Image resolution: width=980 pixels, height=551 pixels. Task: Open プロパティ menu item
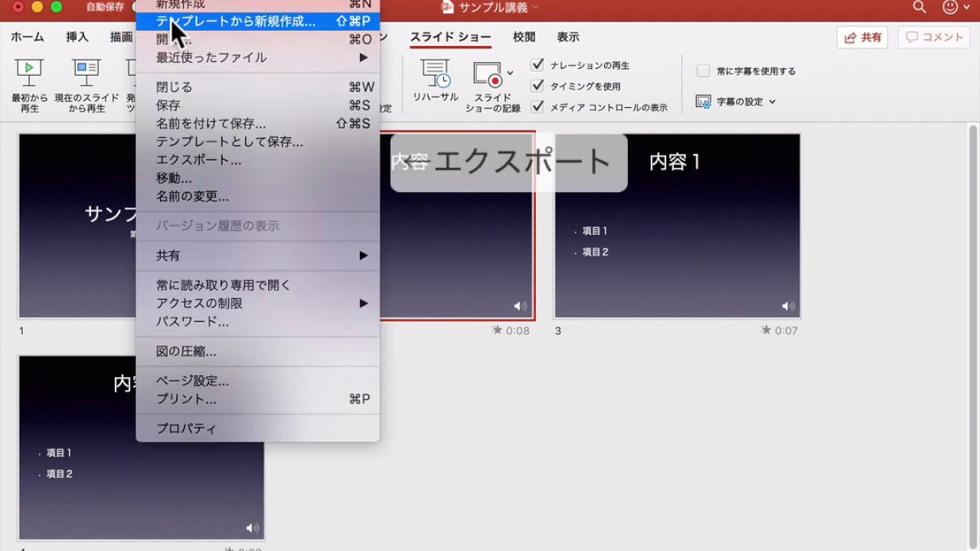[257, 429]
